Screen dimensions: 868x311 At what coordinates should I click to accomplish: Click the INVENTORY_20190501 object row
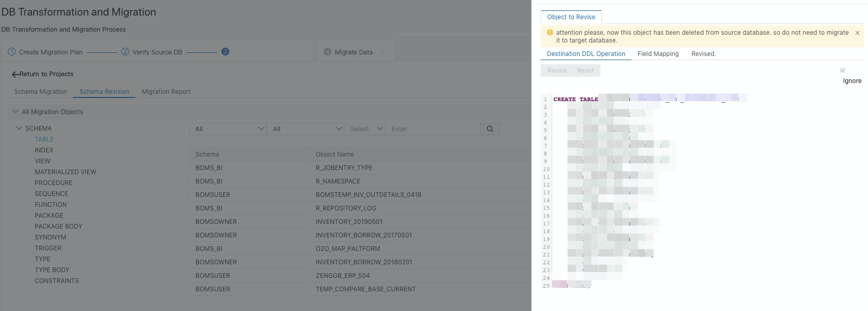(360, 221)
